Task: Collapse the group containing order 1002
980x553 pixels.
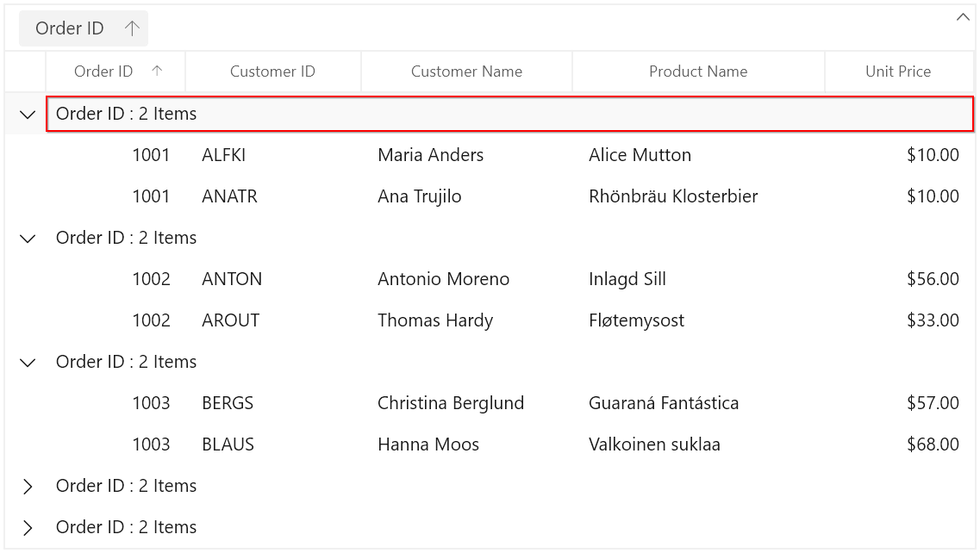Action: [28, 238]
